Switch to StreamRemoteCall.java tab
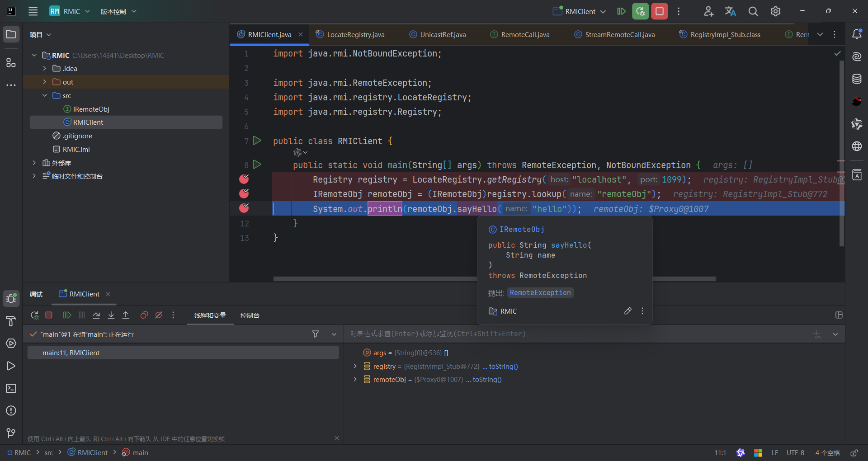The image size is (868, 461). (x=614, y=34)
